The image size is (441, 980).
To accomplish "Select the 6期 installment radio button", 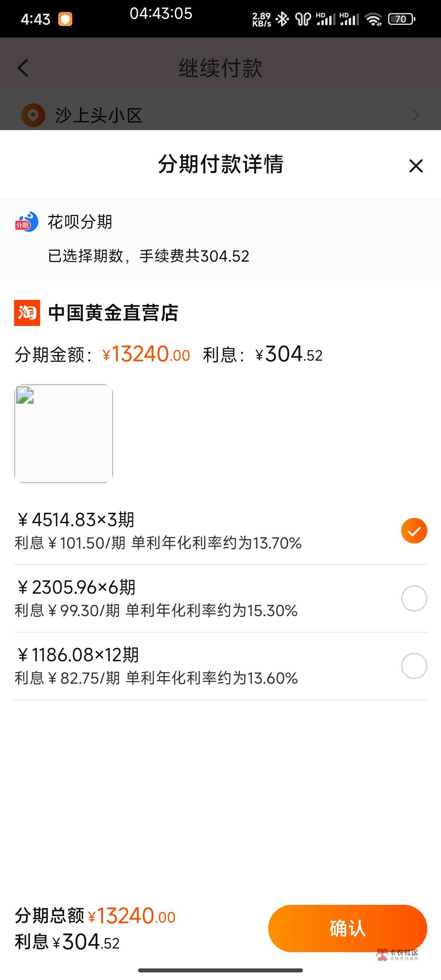I will (414, 598).
